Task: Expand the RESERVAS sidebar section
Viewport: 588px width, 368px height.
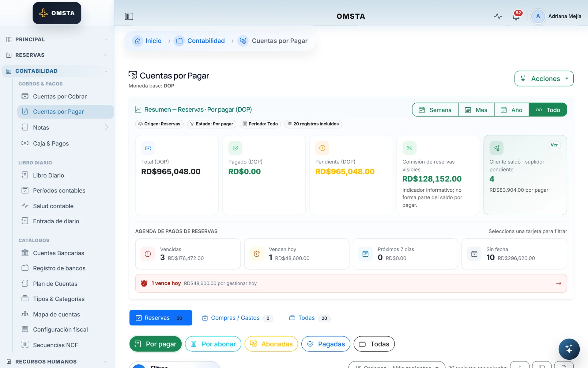Action: (x=57, y=55)
